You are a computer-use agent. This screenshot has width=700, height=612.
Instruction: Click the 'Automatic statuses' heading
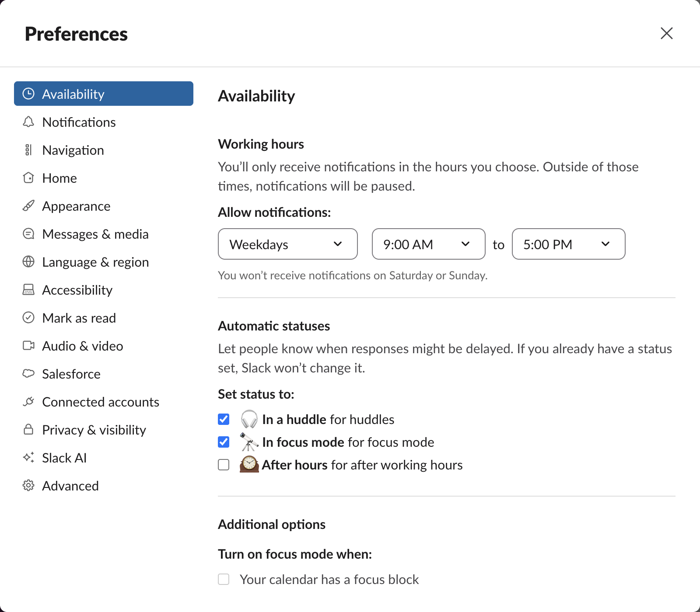(x=274, y=326)
